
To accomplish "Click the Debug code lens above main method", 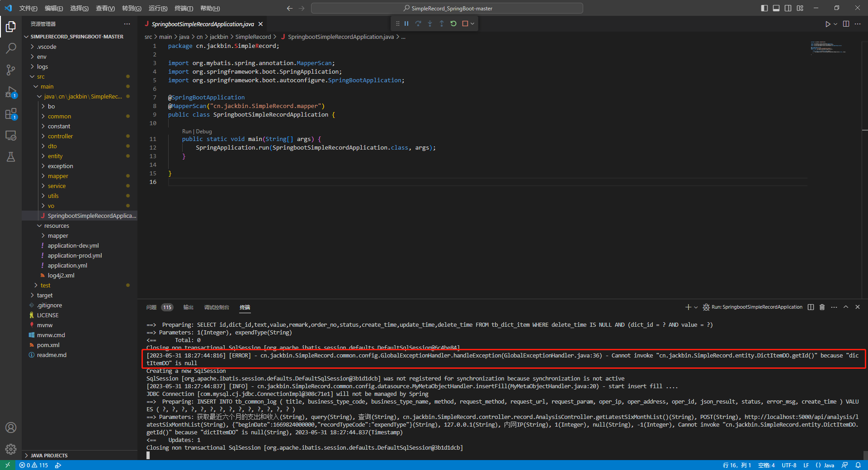I will (203, 131).
